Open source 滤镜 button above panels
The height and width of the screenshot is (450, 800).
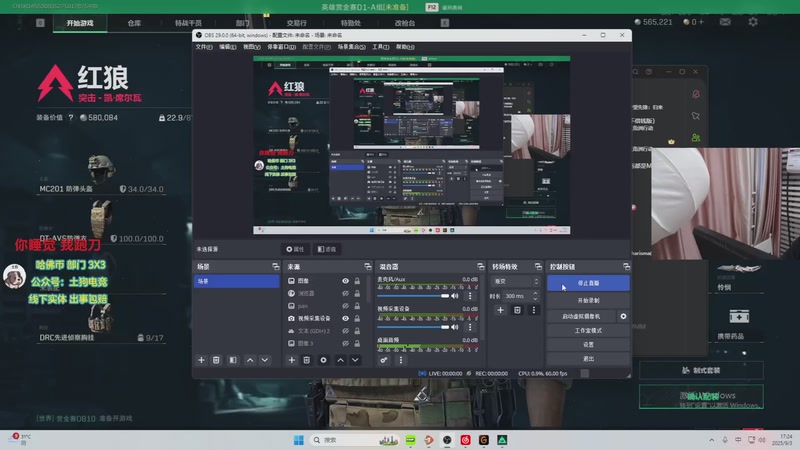pyautogui.click(x=327, y=249)
